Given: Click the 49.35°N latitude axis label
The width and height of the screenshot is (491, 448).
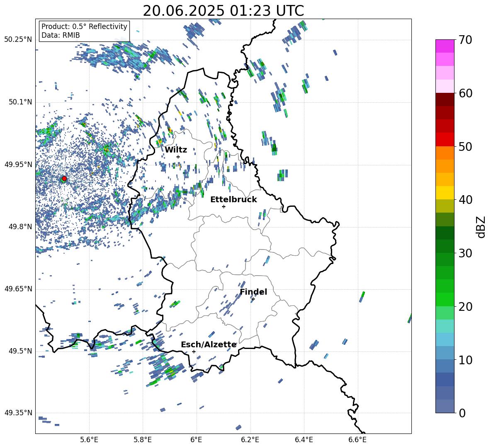Looking at the screenshot, I should tap(18, 413).
